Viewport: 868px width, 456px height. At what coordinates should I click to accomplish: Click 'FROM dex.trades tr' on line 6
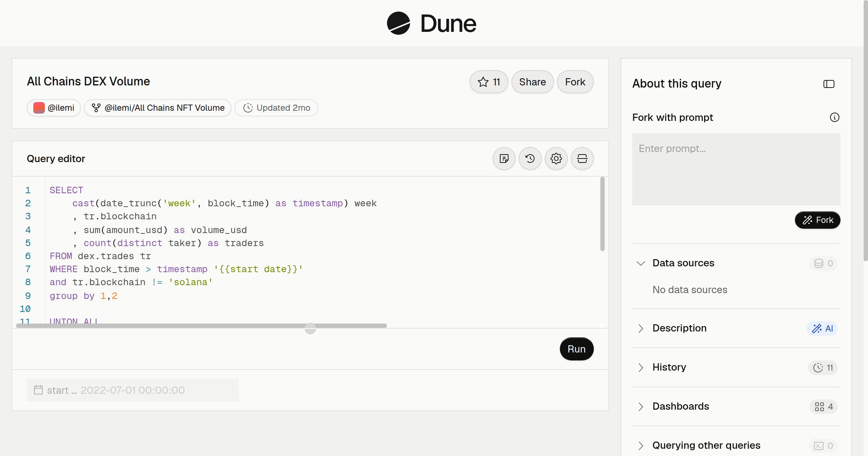pyautogui.click(x=100, y=256)
